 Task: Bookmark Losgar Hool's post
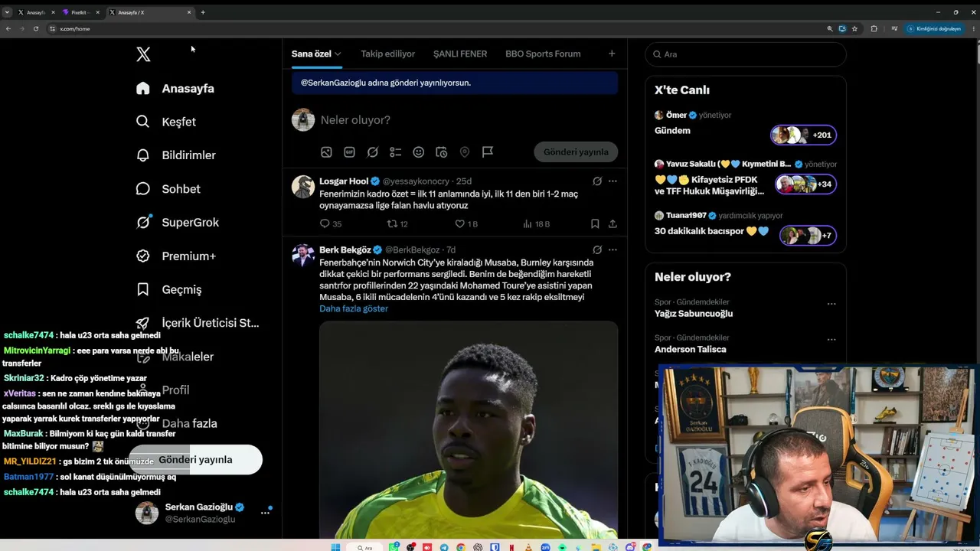pos(595,224)
